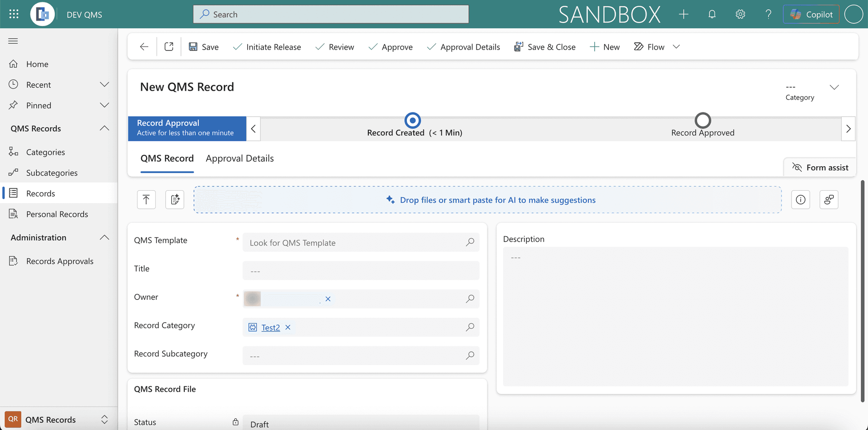The width and height of the screenshot is (868, 430).
Task: Expand the header Category chevron
Action: point(834,87)
